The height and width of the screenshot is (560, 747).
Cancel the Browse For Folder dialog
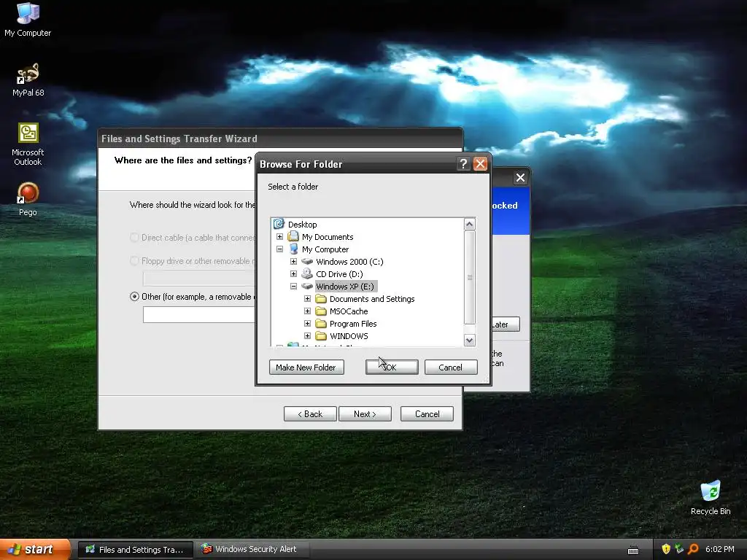451,367
